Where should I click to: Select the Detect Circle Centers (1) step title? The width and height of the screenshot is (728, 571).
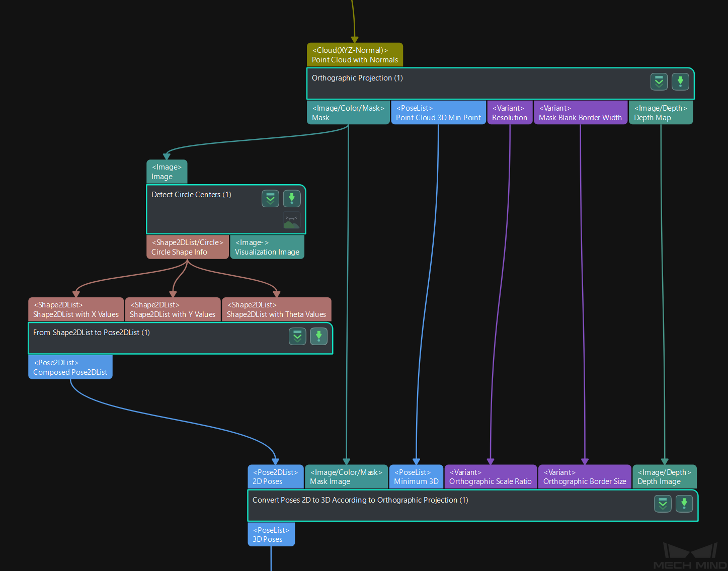point(191,195)
